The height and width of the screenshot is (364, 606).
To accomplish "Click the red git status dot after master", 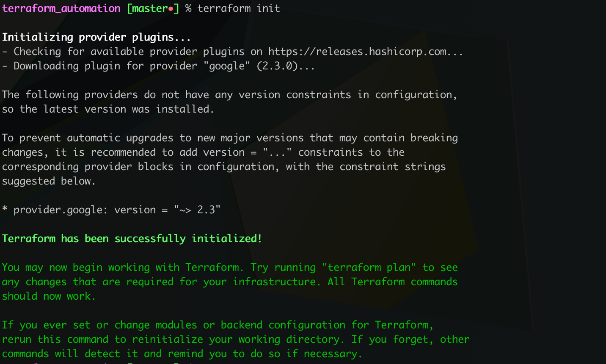I will point(171,9).
